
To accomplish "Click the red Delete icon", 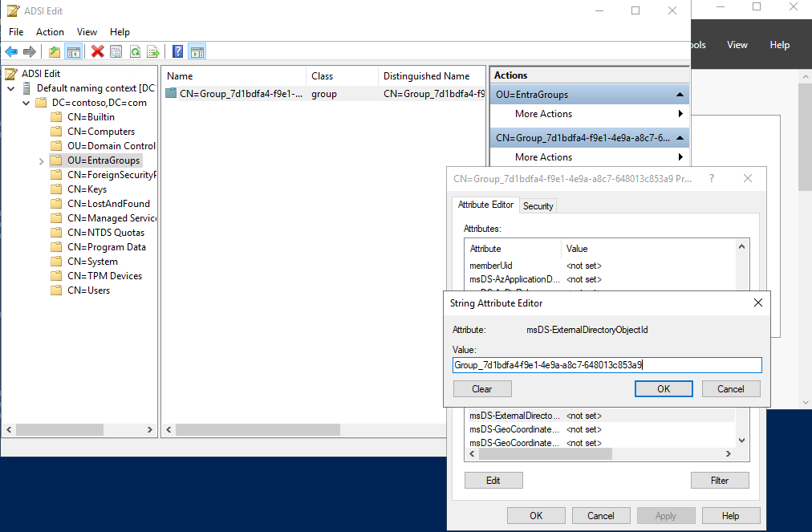I will point(97,52).
